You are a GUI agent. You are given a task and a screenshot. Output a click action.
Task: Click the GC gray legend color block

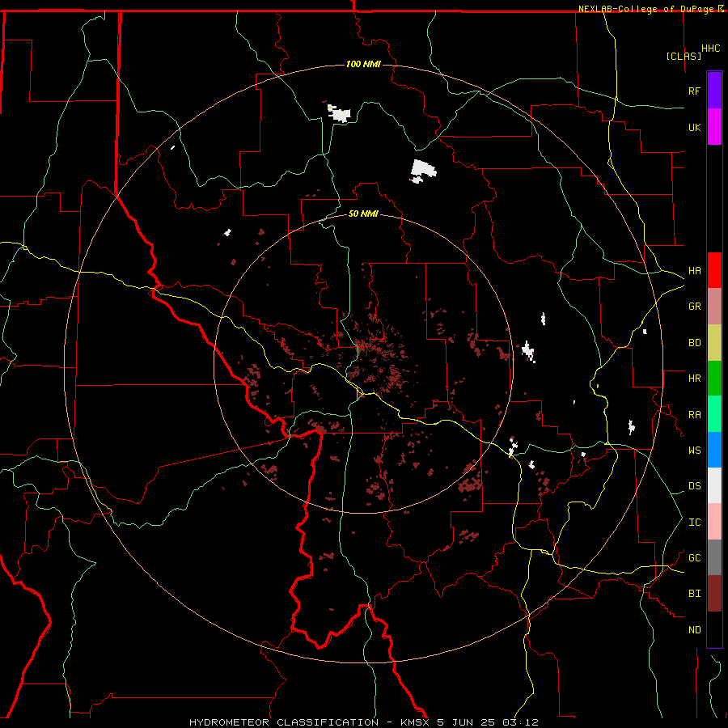pos(714,557)
